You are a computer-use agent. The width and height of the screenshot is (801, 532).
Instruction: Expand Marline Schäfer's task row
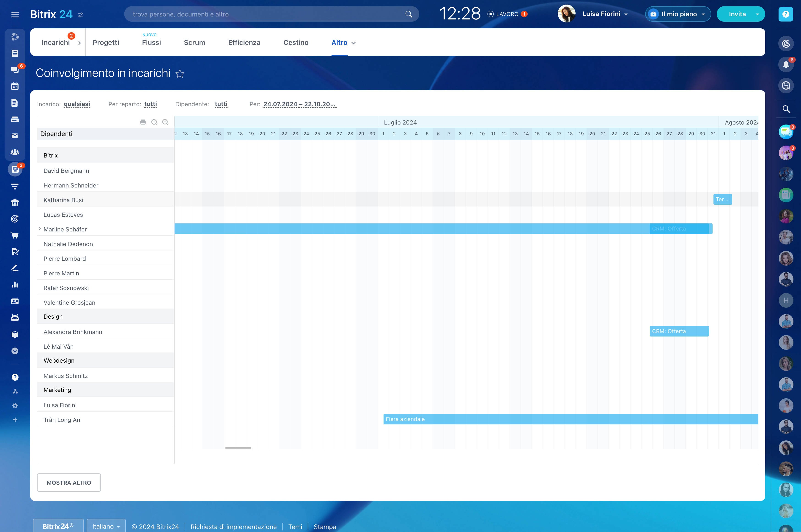(x=40, y=229)
